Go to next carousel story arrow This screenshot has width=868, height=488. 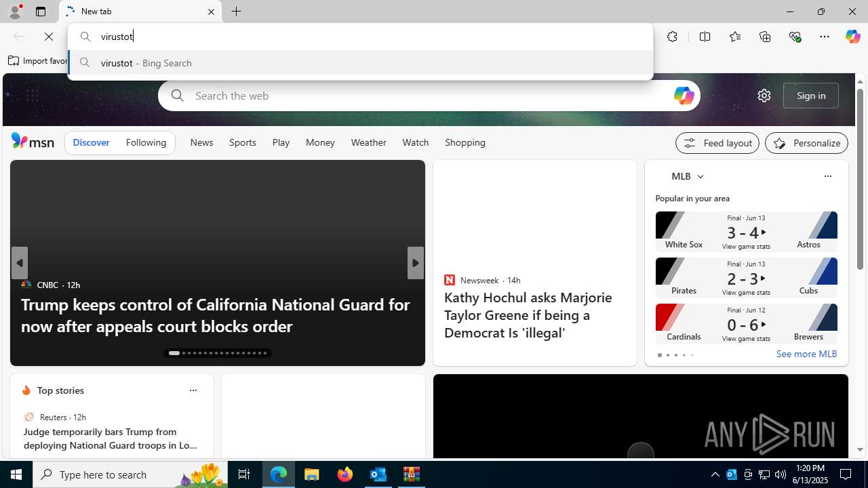416,263
